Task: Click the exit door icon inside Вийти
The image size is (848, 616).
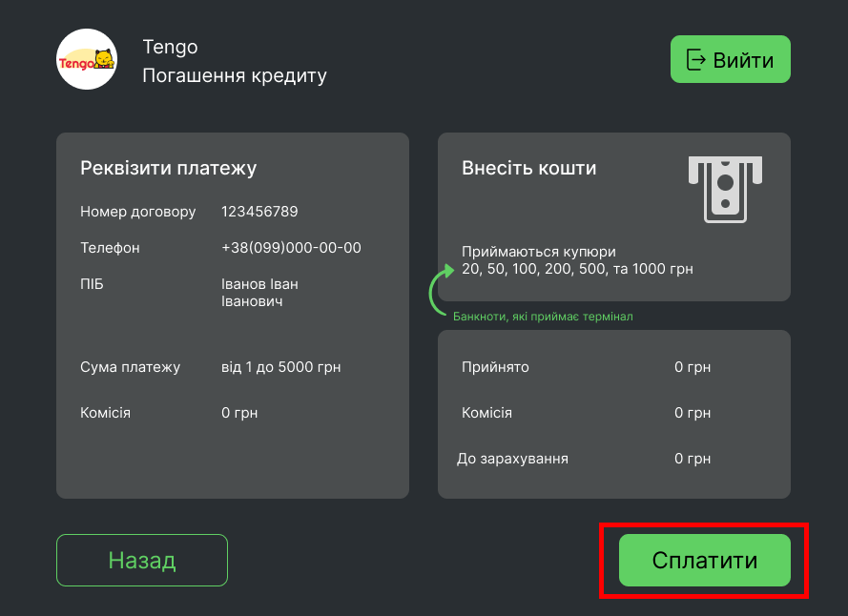Action: 697,60
